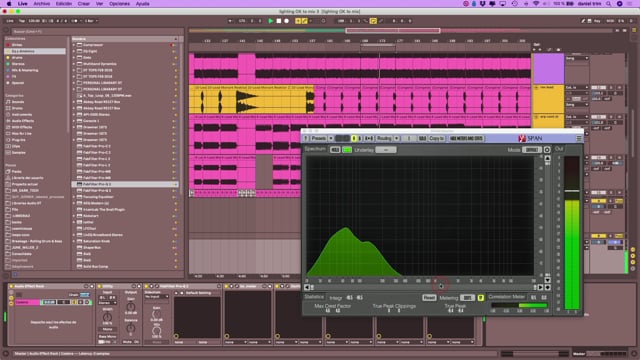
Task: Toggle the yellow TP metering button
Action: point(481,298)
